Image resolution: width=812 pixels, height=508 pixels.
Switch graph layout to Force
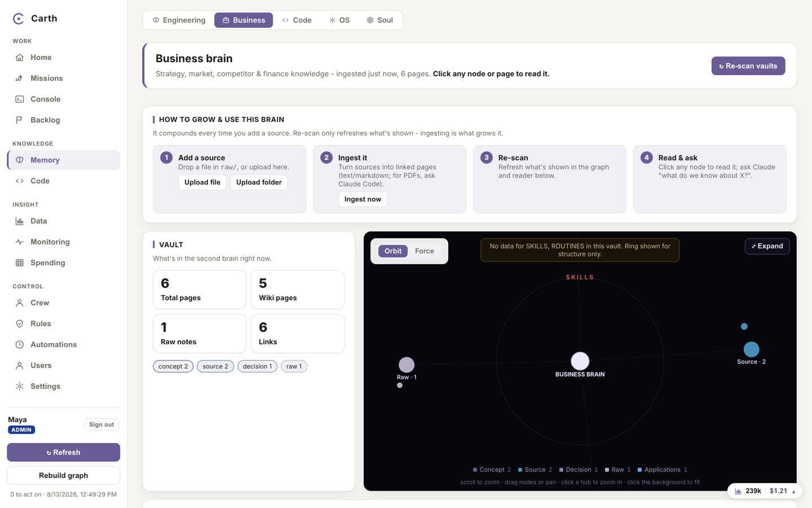tap(425, 251)
